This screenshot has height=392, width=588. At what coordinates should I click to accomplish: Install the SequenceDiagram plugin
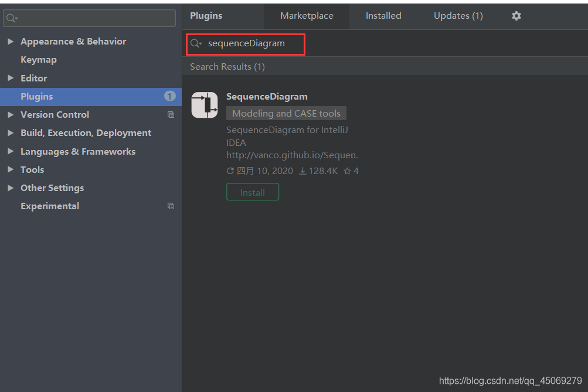coord(252,192)
